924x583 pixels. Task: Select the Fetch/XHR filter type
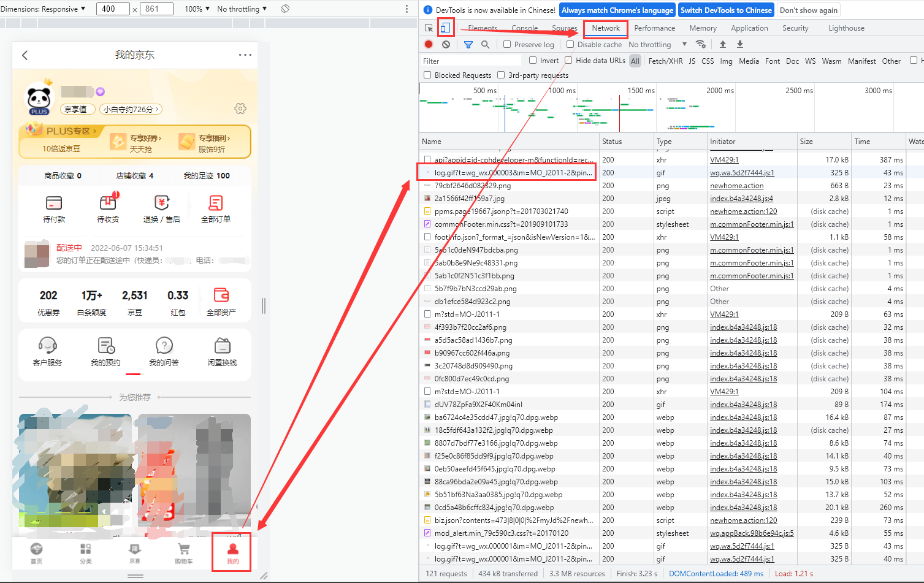665,61
